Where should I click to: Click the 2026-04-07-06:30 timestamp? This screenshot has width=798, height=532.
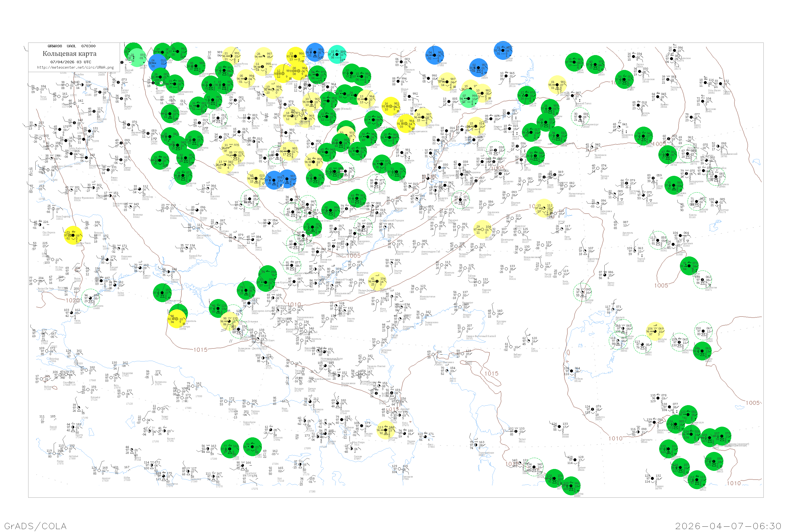[x=729, y=526]
